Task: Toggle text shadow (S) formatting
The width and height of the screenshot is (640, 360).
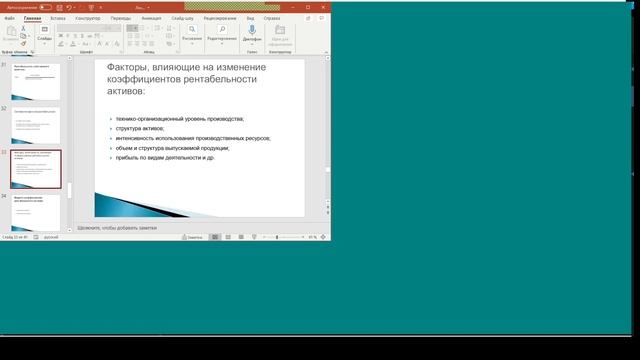Action: (82, 36)
